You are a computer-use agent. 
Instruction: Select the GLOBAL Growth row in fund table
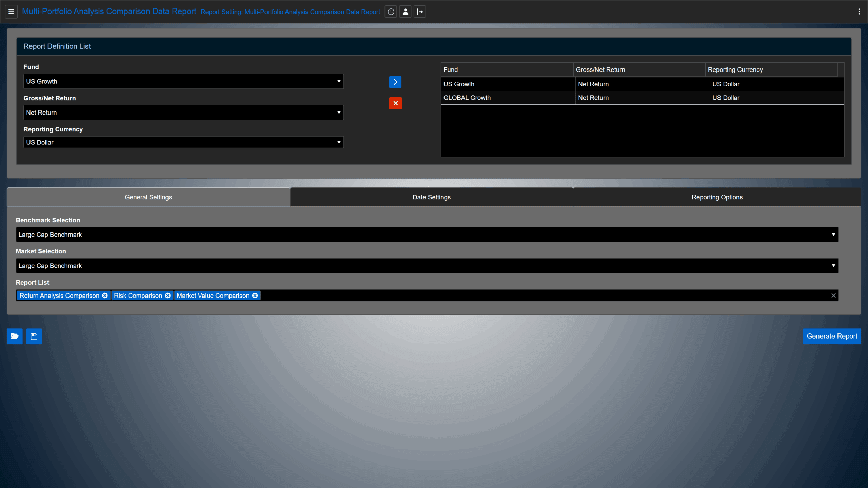pos(642,98)
